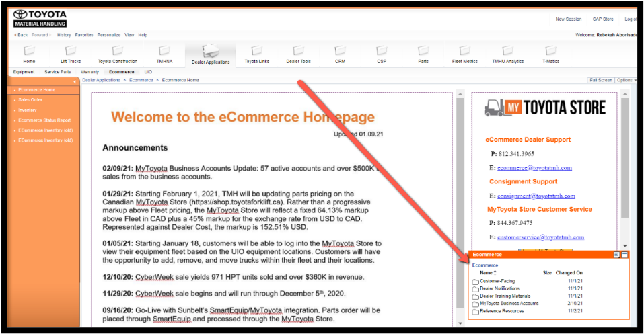This screenshot has height=334, width=644.
Task: Minimize the Ecommerce panel tray
Action: click(624, 255)
